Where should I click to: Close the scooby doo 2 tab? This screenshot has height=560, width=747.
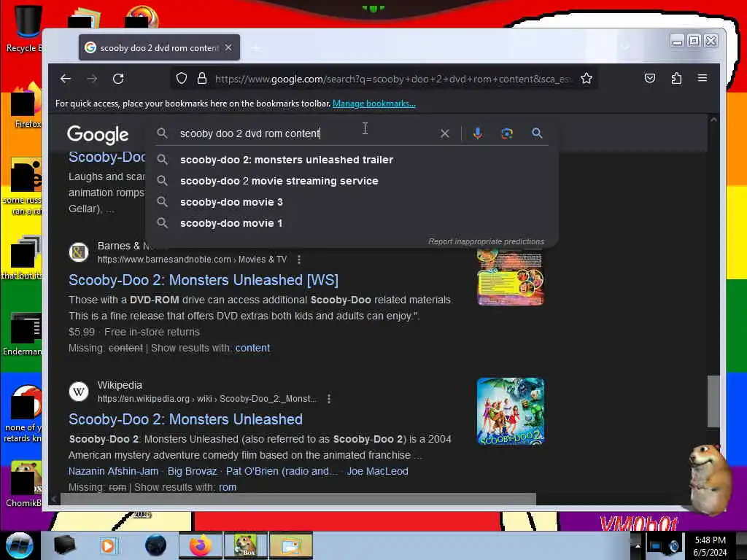coord(228,47)
